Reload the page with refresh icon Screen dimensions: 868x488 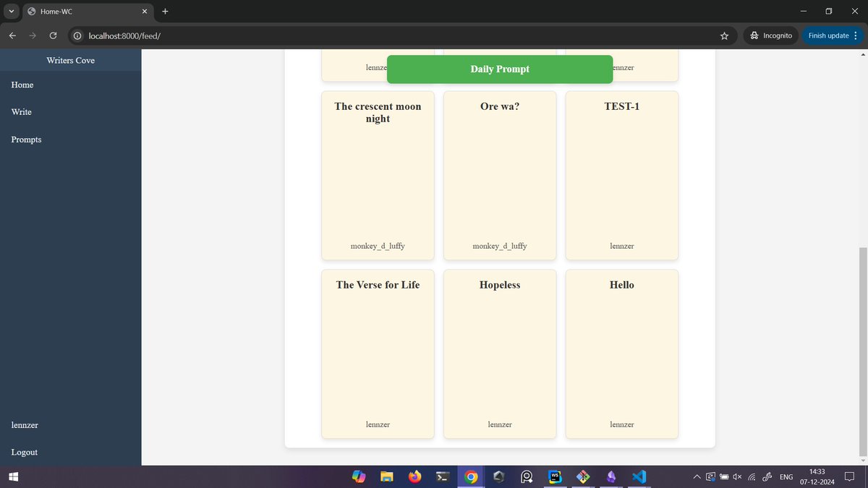pyautogui.click(x=53, y=35)
